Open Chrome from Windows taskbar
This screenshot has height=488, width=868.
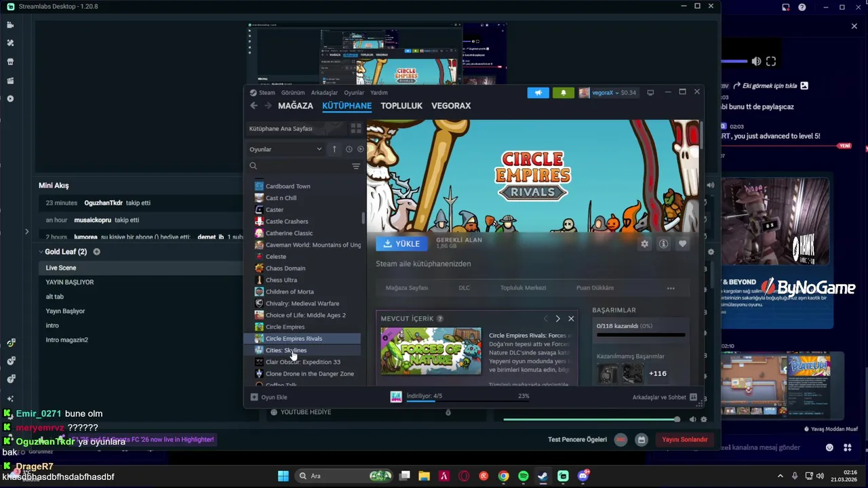click(x=503, y=476)
